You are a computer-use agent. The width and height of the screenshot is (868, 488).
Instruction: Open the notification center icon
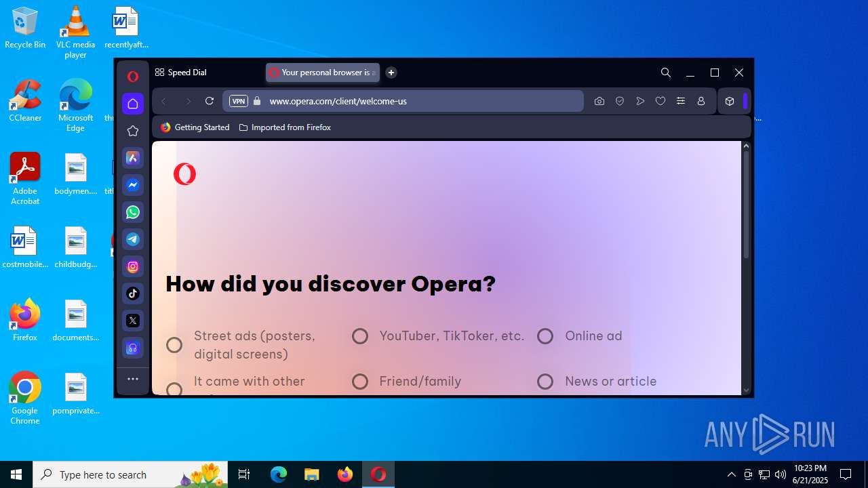click(x=846, y=474)
